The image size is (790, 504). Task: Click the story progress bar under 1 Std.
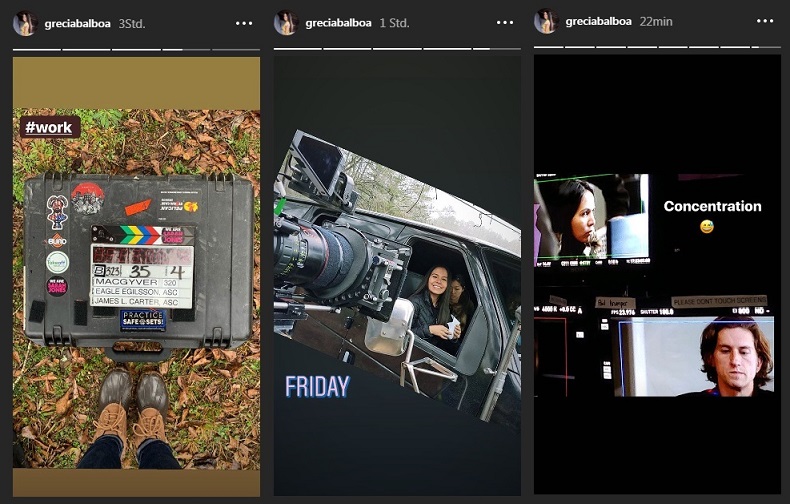coord(397,49)
